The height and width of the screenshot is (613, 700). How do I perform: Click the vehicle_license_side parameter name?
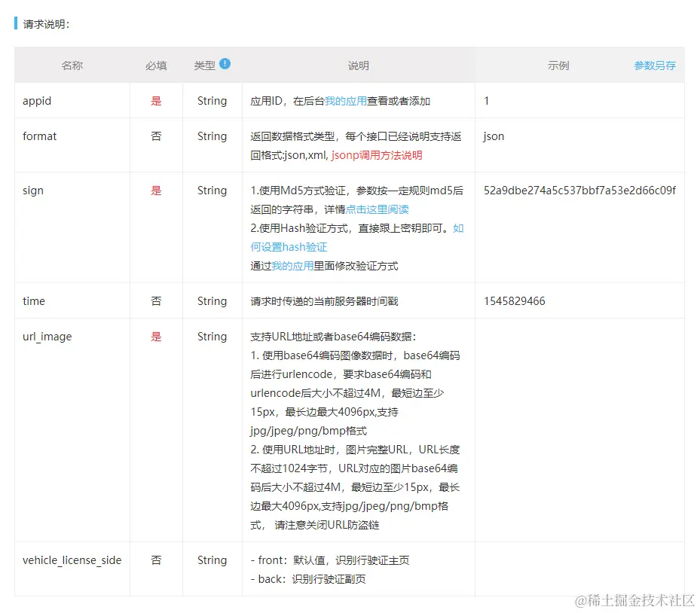[x=72, y=560]
